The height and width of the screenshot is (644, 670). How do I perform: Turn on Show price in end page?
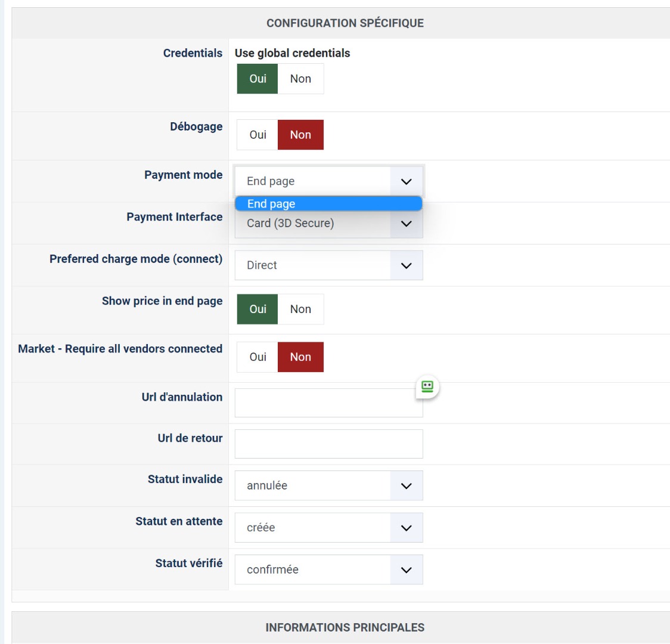click(x=258, y=309)
